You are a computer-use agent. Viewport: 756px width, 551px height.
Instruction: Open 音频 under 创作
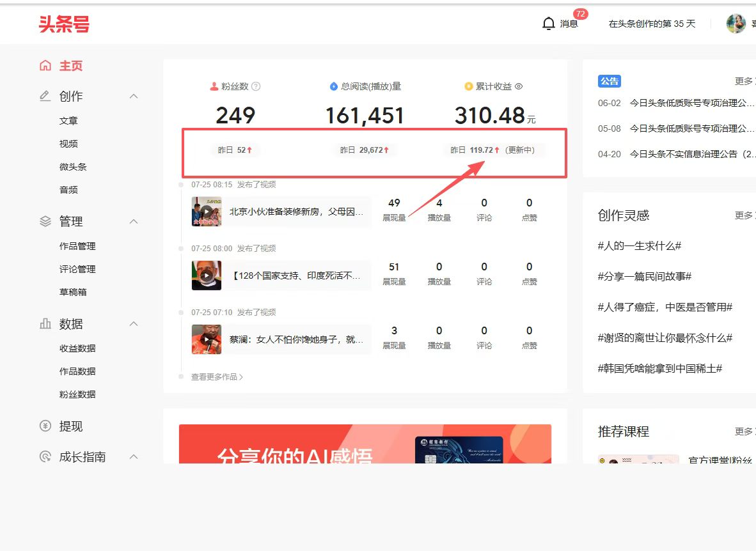(x=68, y=190)
